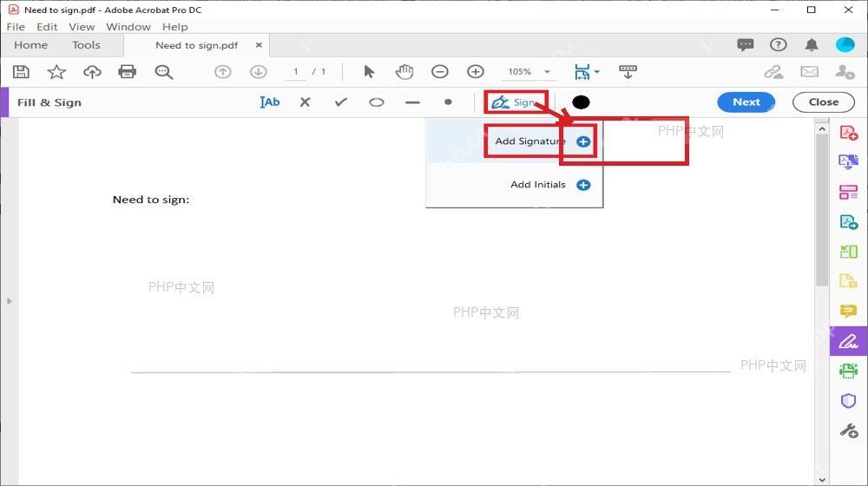Open the File menu
Viewport: 868px width, 486px height.
pyautogui.click(x=16, y=27)
